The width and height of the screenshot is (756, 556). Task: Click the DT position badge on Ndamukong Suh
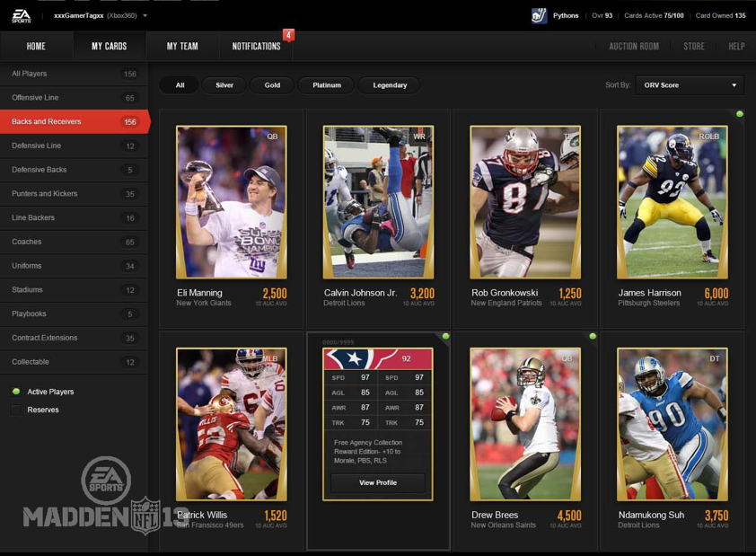(x=715, y=358)
